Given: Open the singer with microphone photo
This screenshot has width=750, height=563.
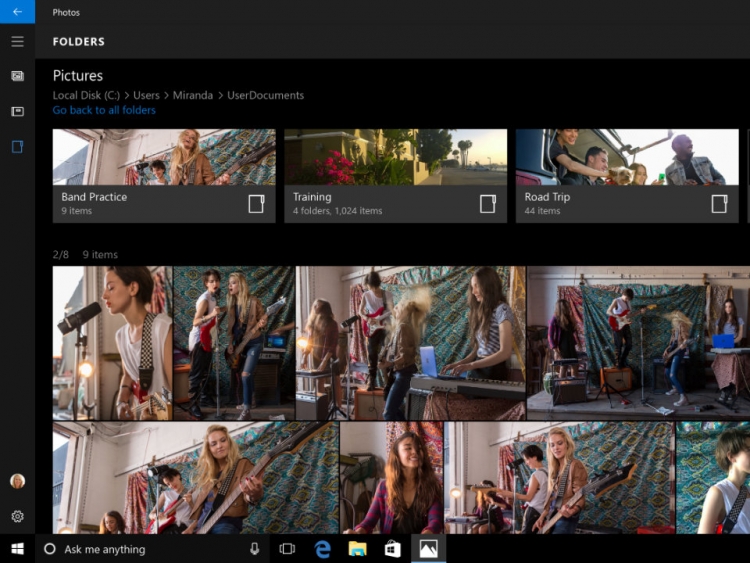Looking at the screenshot, I should 112,342.
